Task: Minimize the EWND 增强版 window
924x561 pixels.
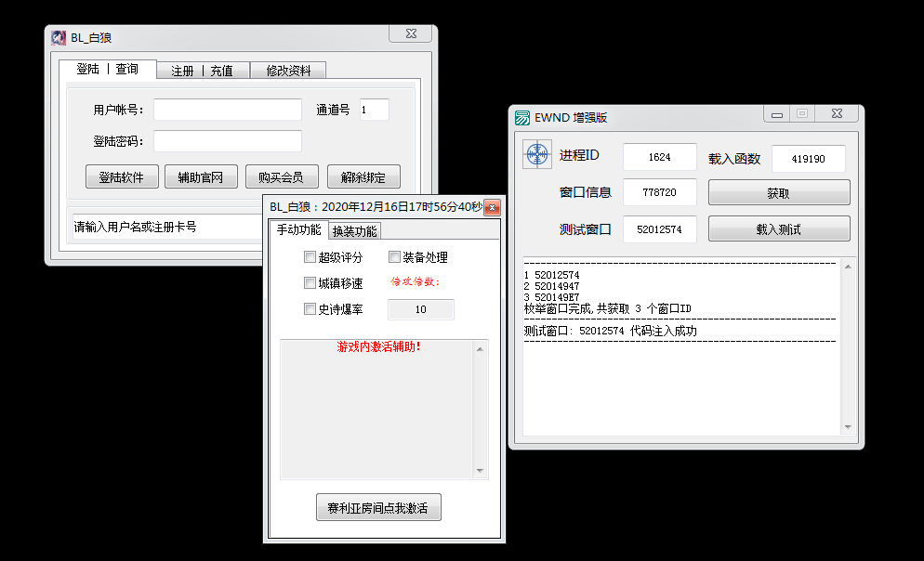Action: [x=776, y=114]
